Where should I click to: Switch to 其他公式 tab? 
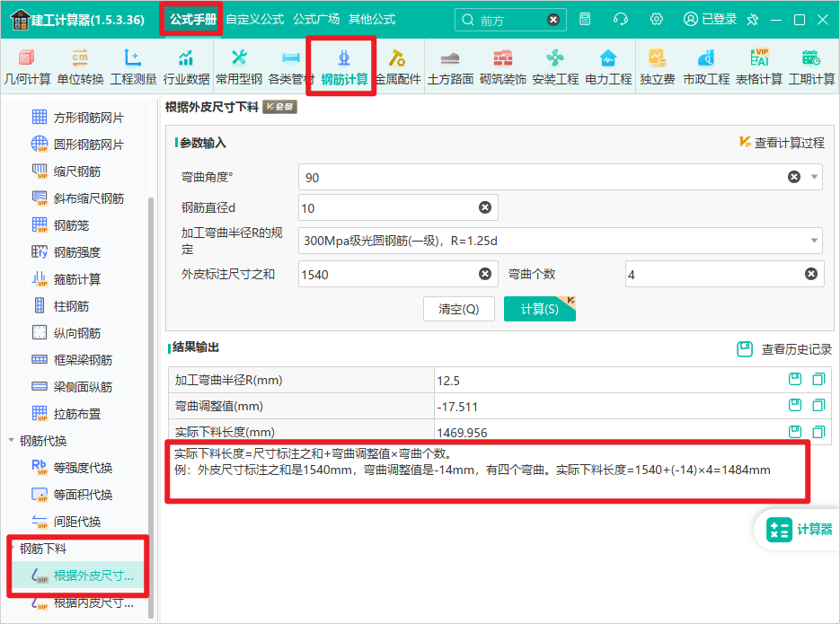pos(372,19)
